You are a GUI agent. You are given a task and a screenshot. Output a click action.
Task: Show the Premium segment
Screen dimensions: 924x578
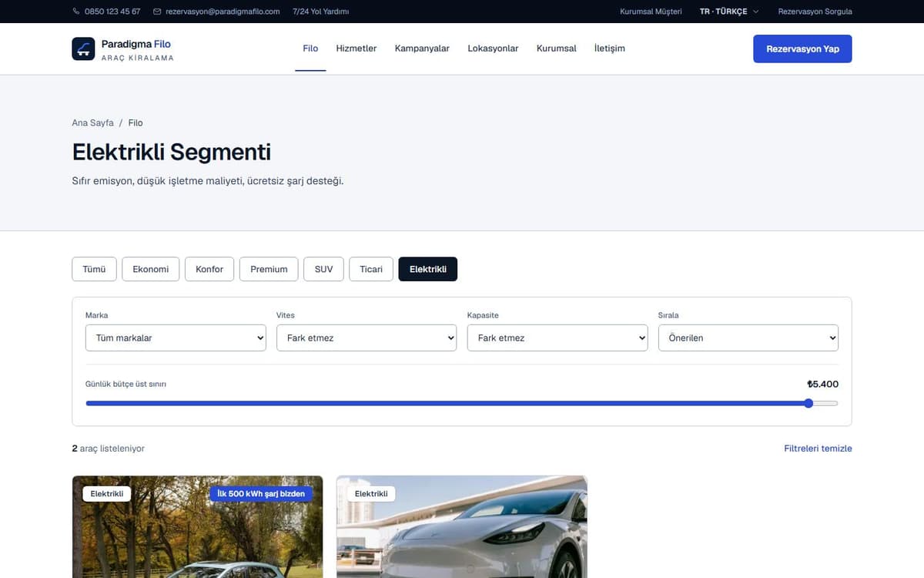(269, 269)
